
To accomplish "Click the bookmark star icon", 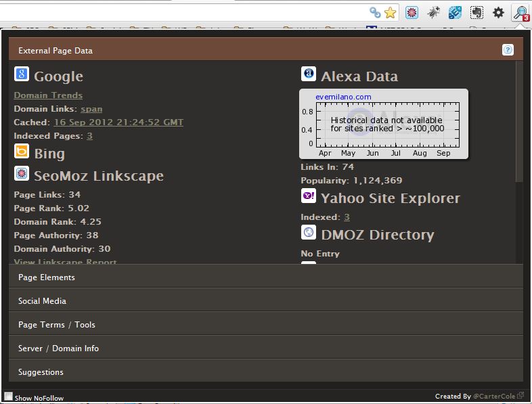I will point(390,13).
